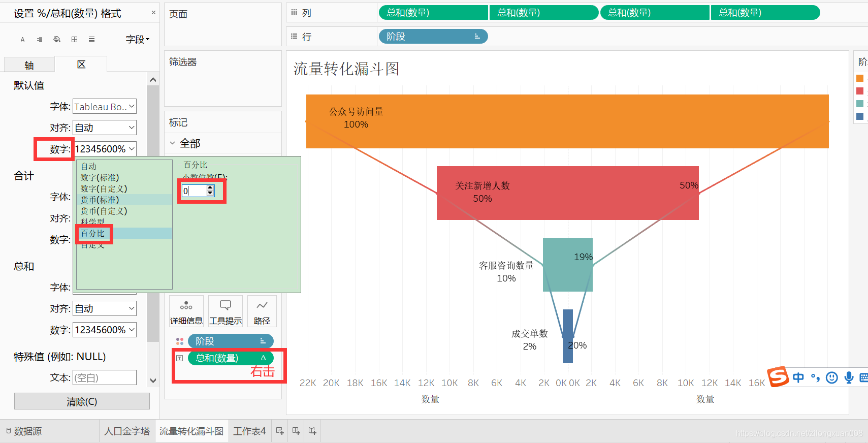Click the 阶段 pill on the rows shelf
The image size is (868, 443).
coord(433,37)
